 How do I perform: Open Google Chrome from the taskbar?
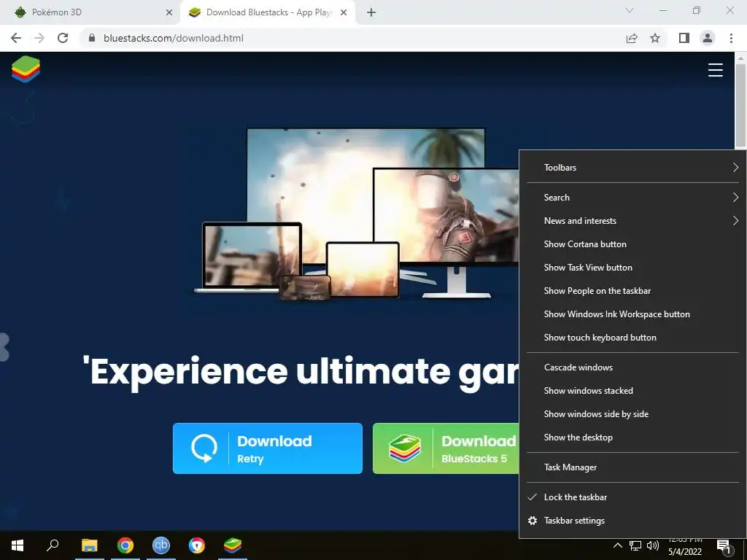(x=125, y=545)
